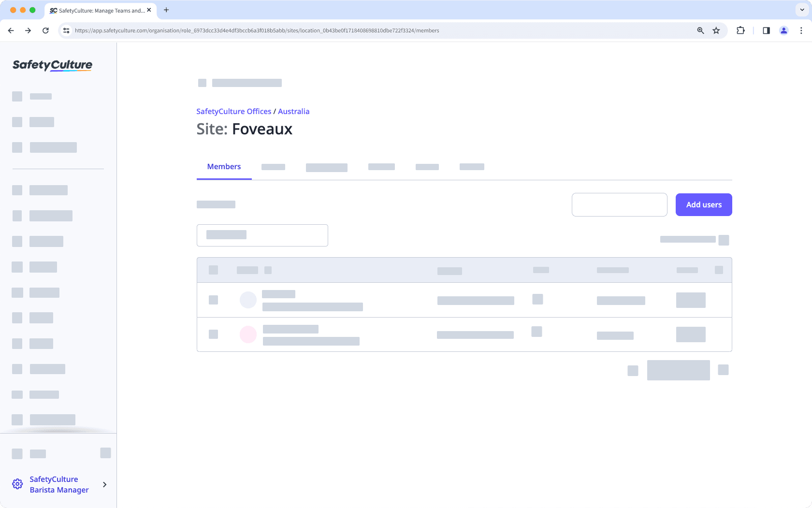The height and width of the screenshot is (508, 812).
Task: Toggle the select-all checkbox in the table header
Action: pyautogui.click(x=213, y=270)
